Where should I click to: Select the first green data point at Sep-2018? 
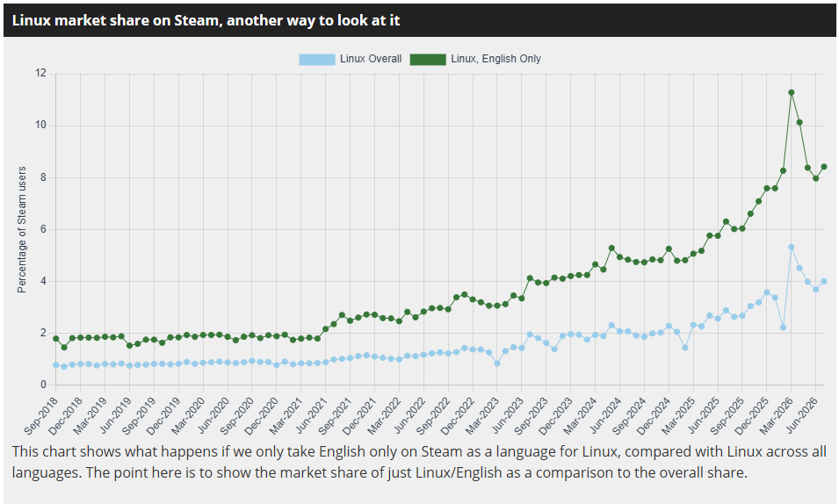point(56,339)
